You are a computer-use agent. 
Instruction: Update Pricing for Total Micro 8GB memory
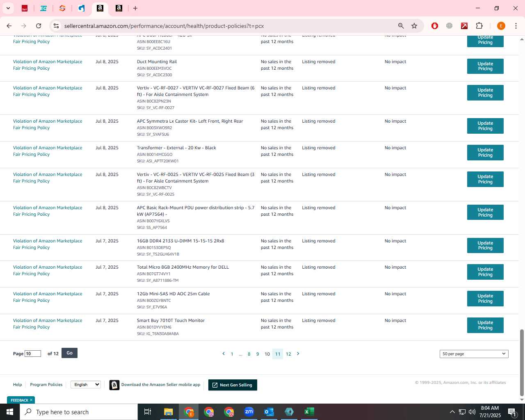coord(485,272)
